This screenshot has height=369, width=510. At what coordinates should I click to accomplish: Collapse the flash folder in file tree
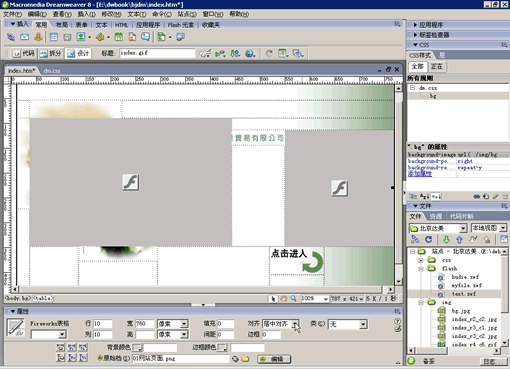pyautogui.click(x=421, y=269)
